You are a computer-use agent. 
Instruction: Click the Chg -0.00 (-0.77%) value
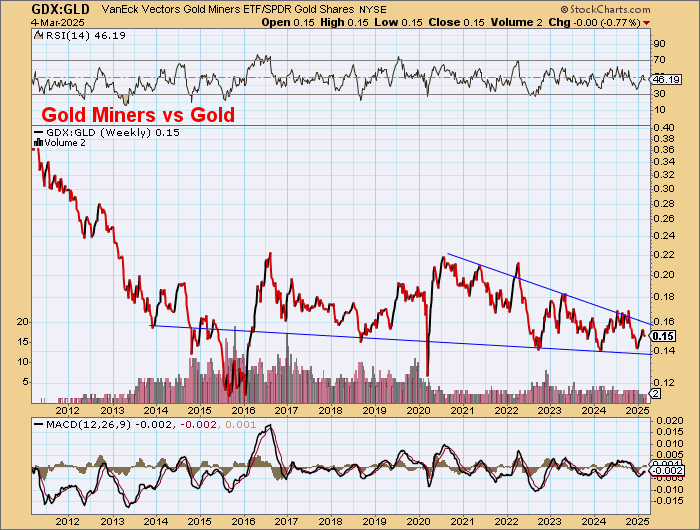point(595,22)
